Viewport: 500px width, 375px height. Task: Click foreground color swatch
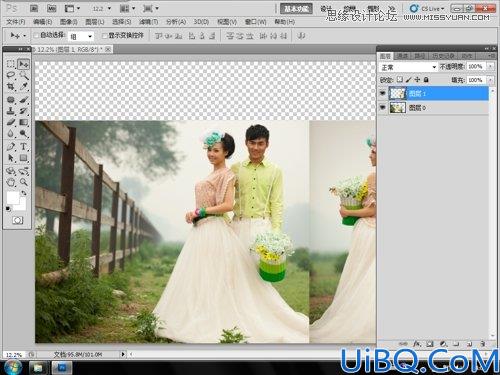(x=13, y=198)
